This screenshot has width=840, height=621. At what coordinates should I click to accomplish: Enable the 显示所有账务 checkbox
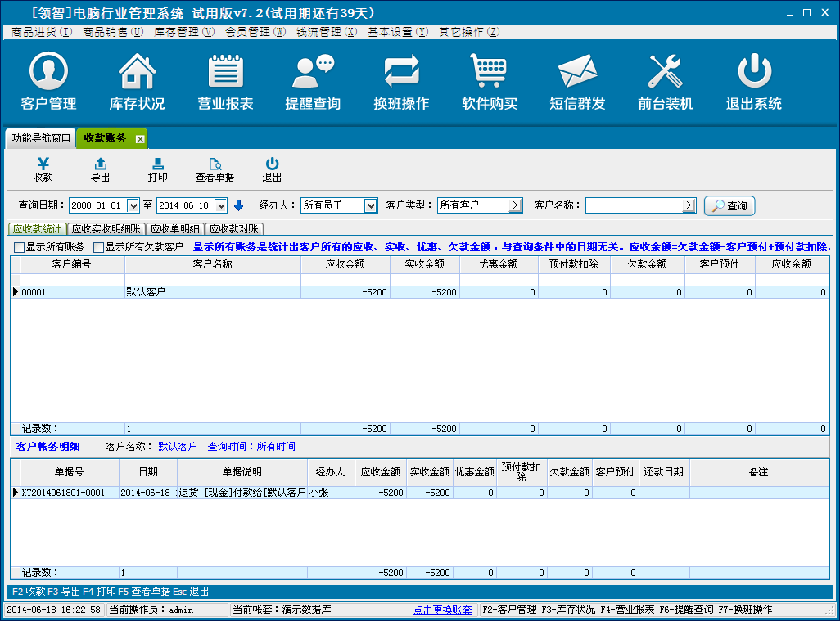(19, 247)
